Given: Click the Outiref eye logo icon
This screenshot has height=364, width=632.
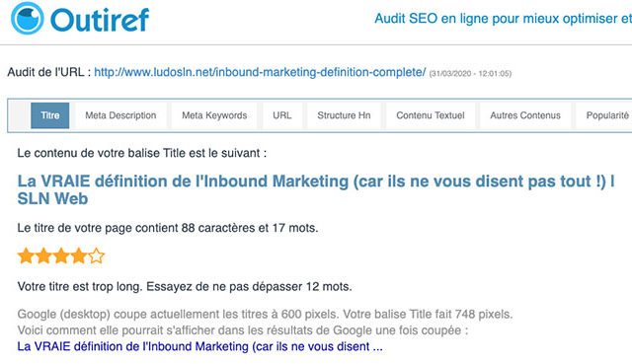Looking at the screenshot, I should pos(27,18).
